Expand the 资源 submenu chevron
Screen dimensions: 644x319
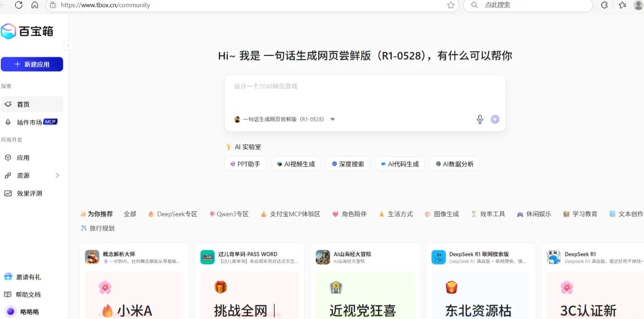57,175
